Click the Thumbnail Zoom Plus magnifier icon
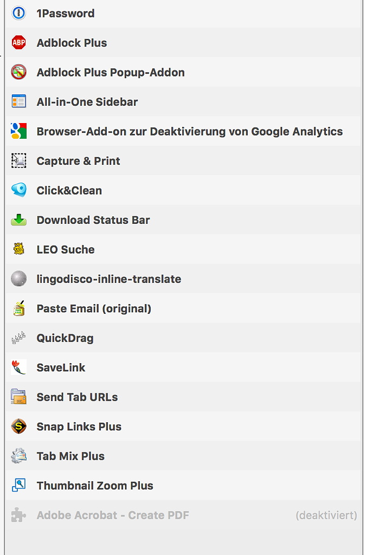 (x=18, y=486)
